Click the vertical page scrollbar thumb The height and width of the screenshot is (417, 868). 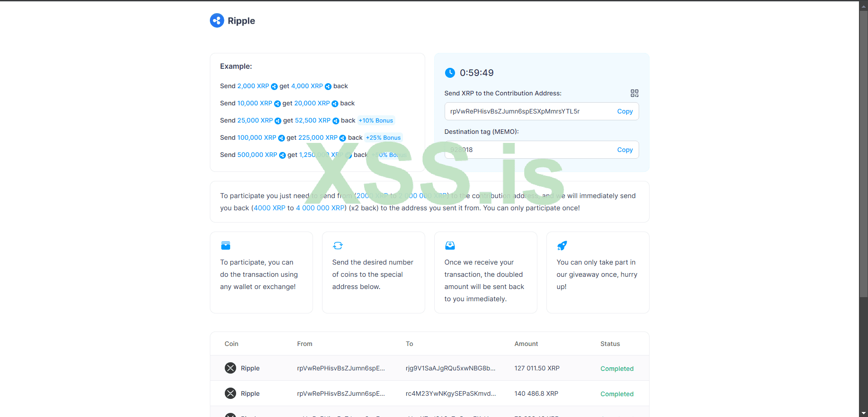[x=863, y=154]
